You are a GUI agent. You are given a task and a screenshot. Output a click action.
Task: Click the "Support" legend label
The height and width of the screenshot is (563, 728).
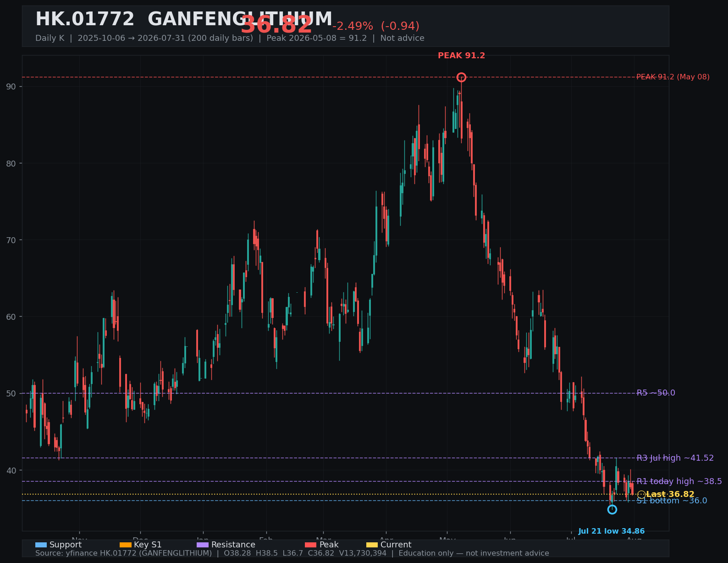tap(66, 545)
